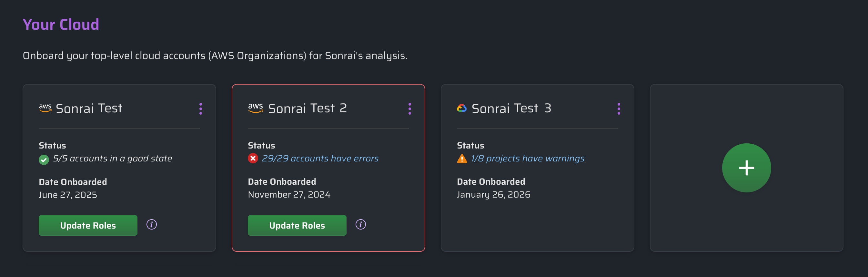Viewport: 868px width, 277px height.
Task: Click the orange warning triangle icon
Action: 462,159
